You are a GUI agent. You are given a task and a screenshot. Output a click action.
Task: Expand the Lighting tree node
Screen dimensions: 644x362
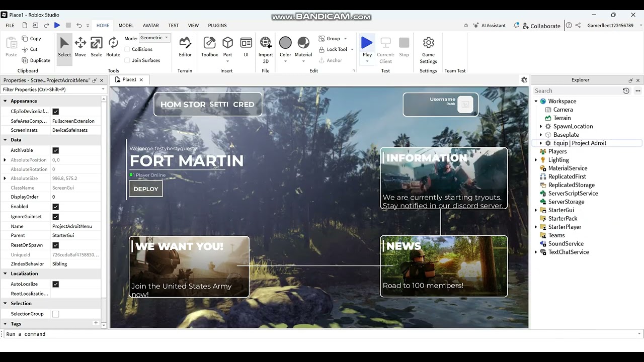[x=536, y=160]
